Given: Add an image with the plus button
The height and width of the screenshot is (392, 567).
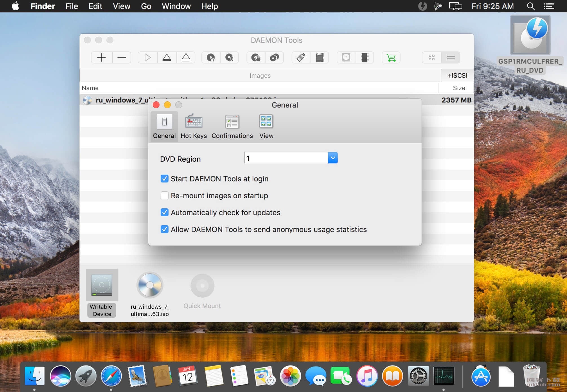Looking at the screenshot, I should (101, 58).
